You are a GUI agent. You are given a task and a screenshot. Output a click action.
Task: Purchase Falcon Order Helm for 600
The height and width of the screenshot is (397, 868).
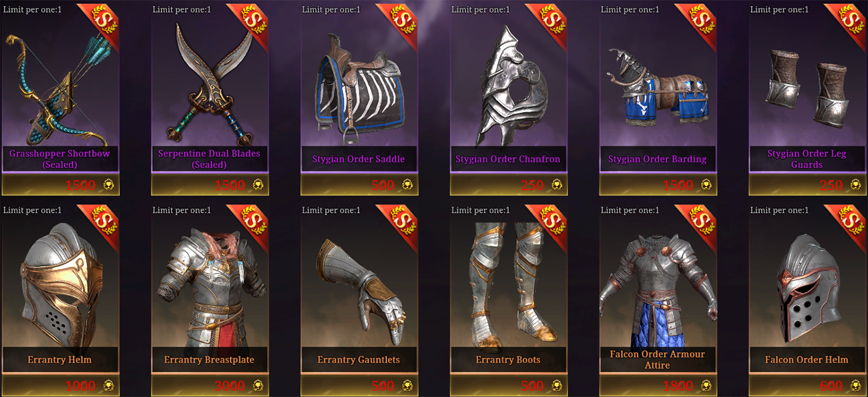(x=807, y=386)
